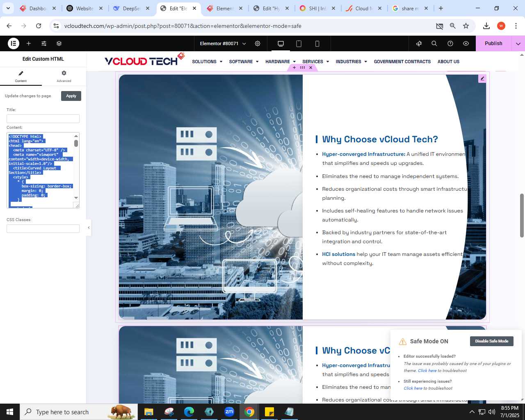Screen dimensions: 525x420
Task: Switch to the Advanced tab
Action: pos(64,76)
